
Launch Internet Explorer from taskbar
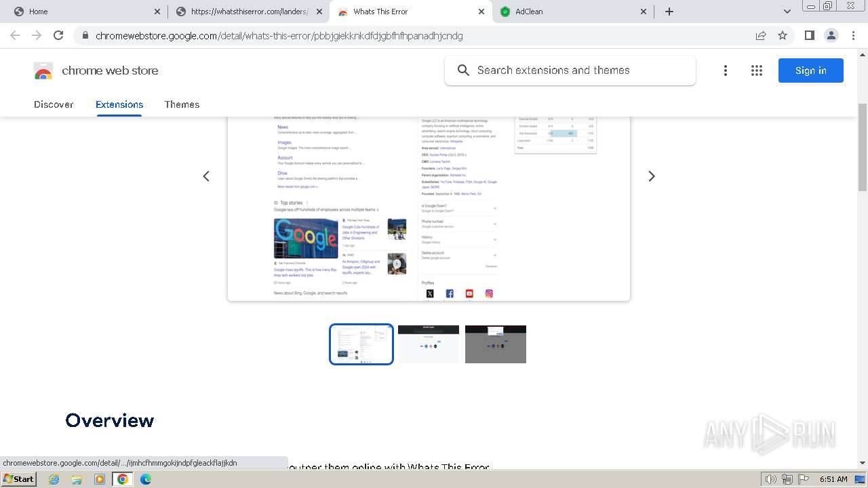[54, 479]
